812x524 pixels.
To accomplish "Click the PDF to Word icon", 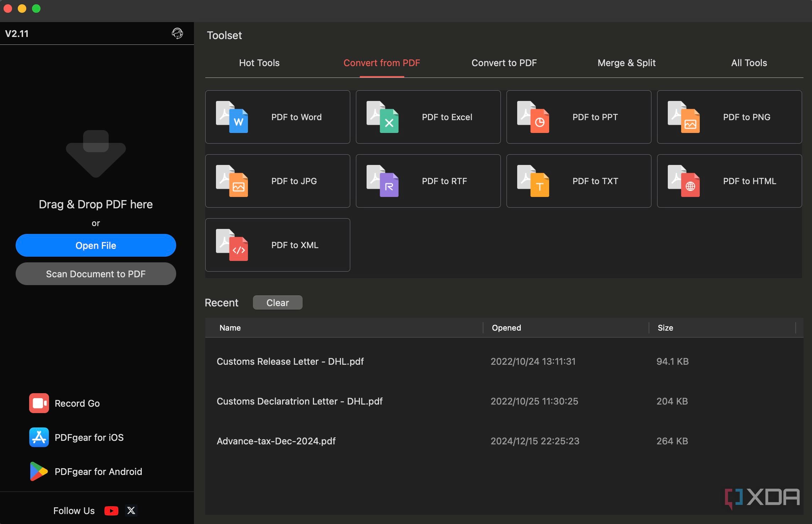I will pos(232,117).
